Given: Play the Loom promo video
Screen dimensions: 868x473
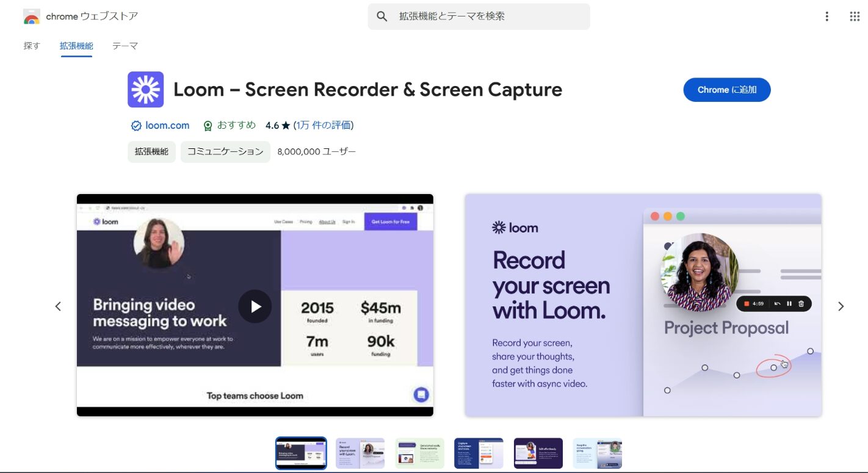Looking at the screenshot, I should point(255,306).
